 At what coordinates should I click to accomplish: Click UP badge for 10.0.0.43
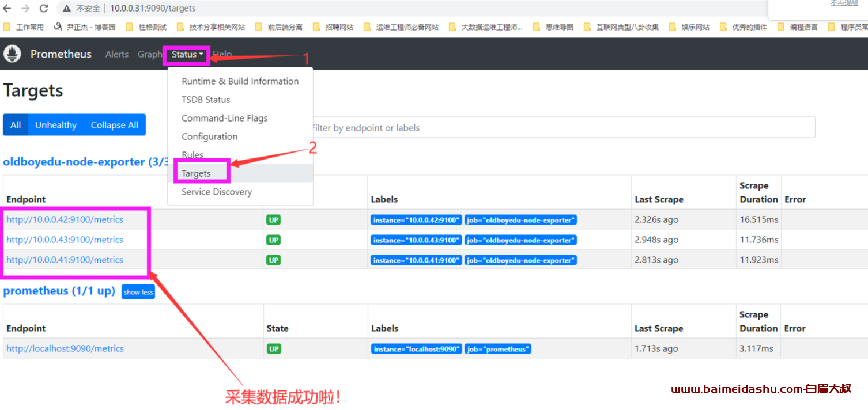click(x=274, y=240)
